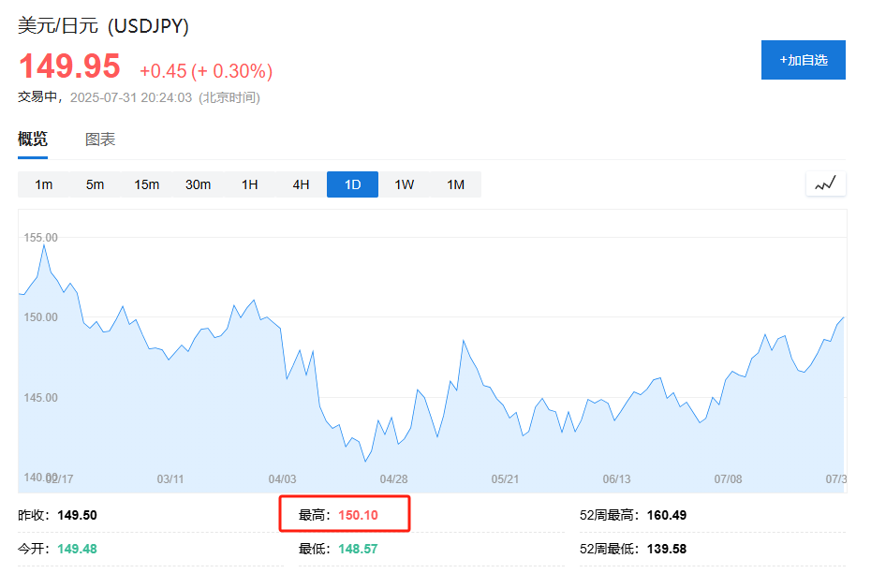
Task: Select the 1m timeframe
Action: (x=44, y=184)
